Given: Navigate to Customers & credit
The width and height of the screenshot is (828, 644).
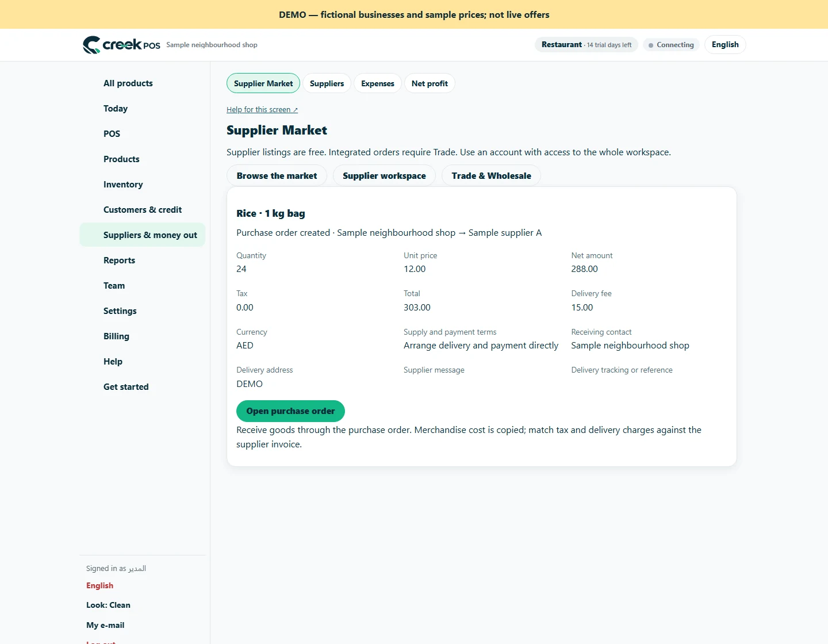Looking at the screenshot, I should click(x=143, y=210).
